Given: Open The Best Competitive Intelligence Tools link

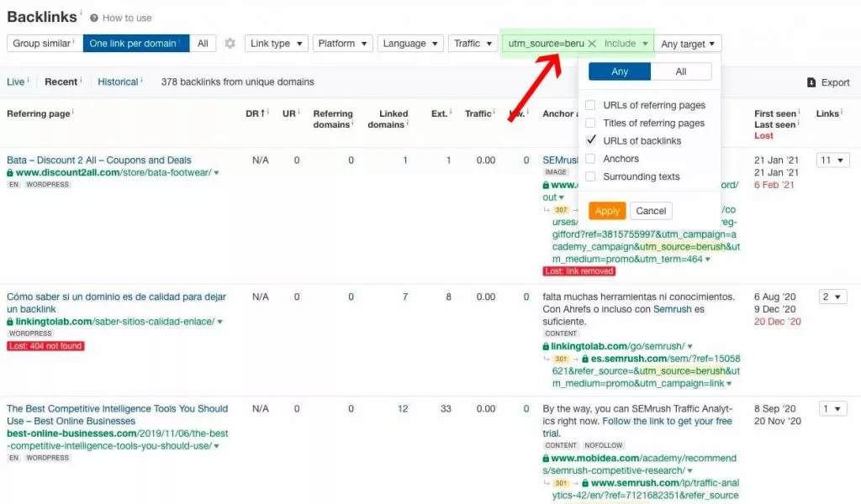Looking at the screenshot, I should point(117,415).
